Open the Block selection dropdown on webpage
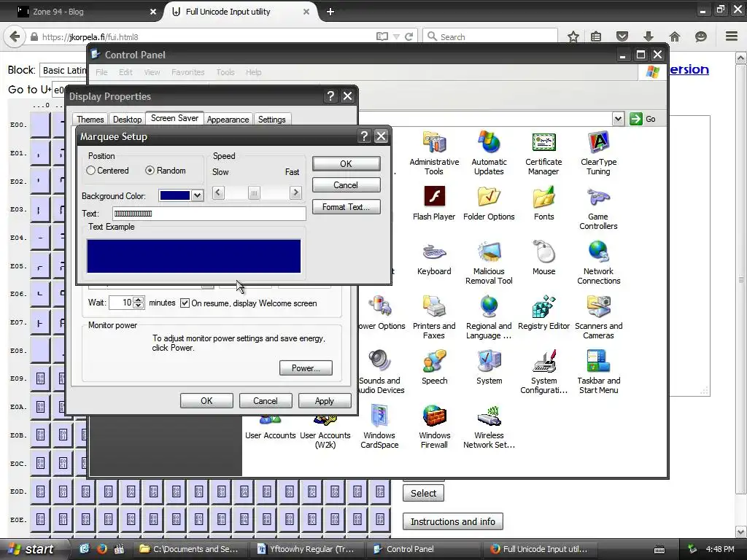747x560 pixels. pyautogui.click(x=63, y=71)
